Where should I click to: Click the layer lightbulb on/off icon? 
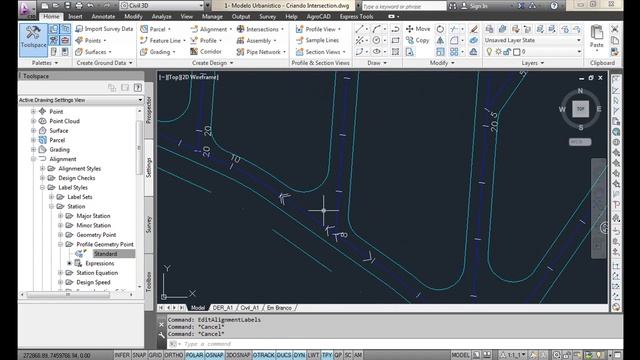click(489, 52)
